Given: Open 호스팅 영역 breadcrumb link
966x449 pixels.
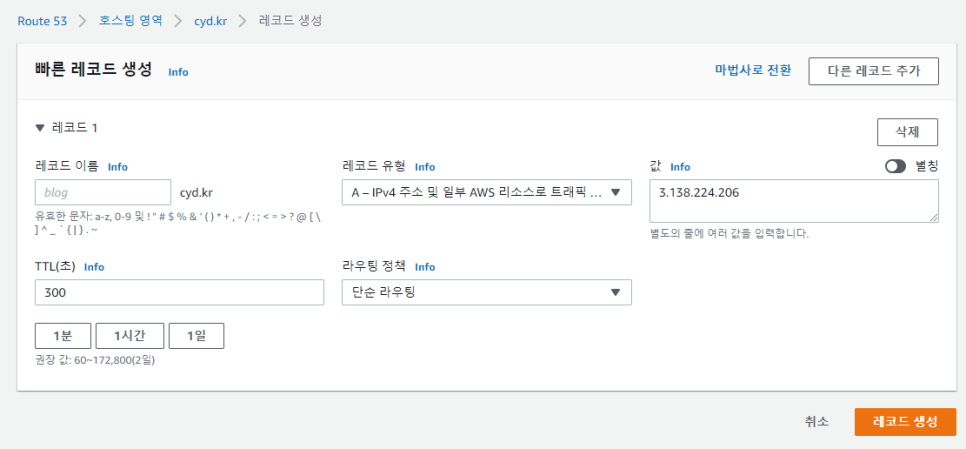Looking at the screenshot, I should (131, 20).
